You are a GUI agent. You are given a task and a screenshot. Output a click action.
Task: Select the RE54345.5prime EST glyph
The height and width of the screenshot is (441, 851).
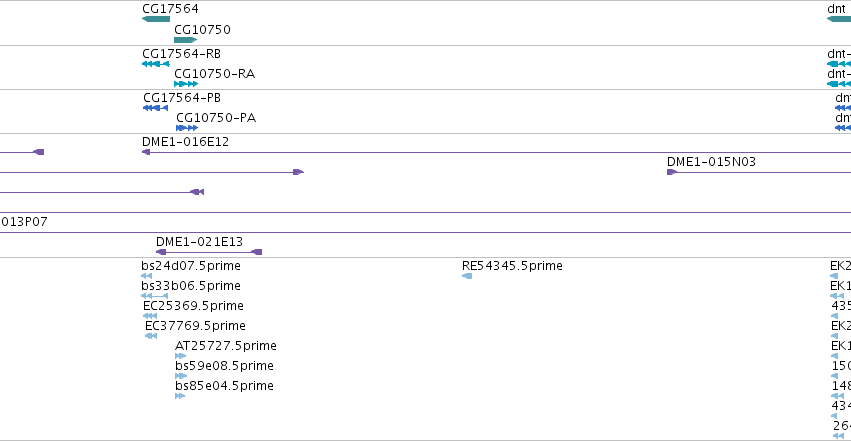467,276
